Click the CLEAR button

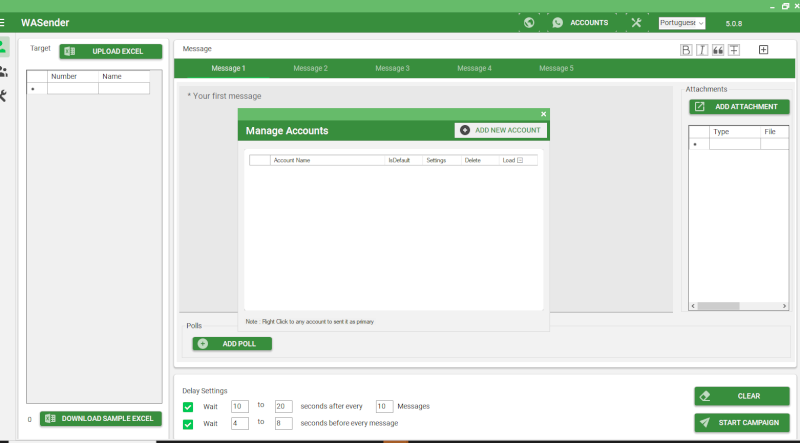[x=742, y=396]
